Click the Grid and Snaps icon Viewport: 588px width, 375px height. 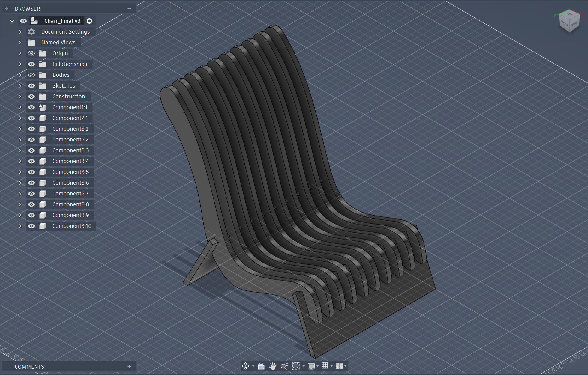coord(325,366)
